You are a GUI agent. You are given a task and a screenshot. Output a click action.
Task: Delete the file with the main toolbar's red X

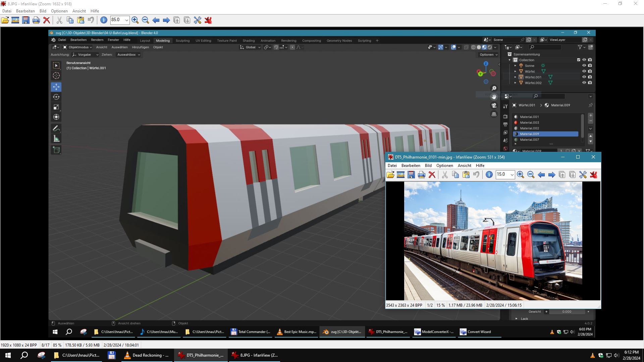click(x=47, y=20)
